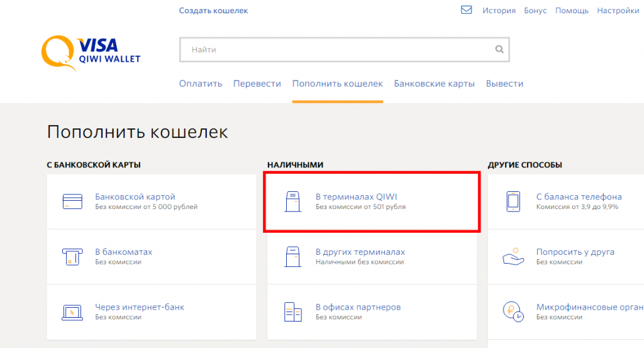The width and height of the screenshot is (644, 348).
Task: Click the ATM icon beside В банкоматах
Action: pyautogui.click(x=72, y=257)
